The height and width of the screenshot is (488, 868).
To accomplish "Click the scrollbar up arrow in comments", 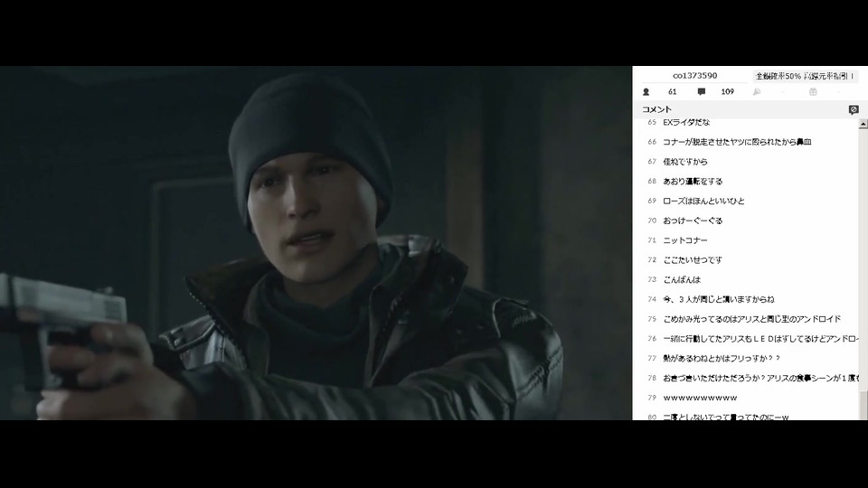I will pyautogui.click(x=863, y=125).
